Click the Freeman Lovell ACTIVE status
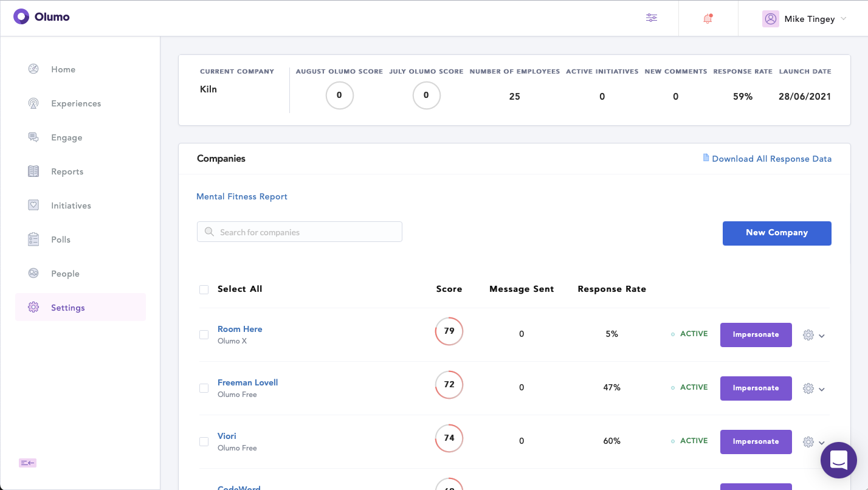This screenshot has width=868, height=490. click(690, 387)
